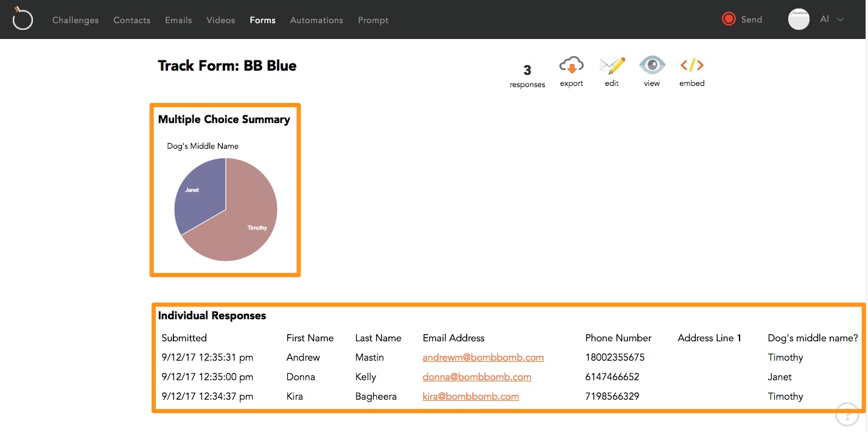This screenshot has height=432, width=868.
Task: Click the last name Kelly cell
Action: [x=366, y=377]
